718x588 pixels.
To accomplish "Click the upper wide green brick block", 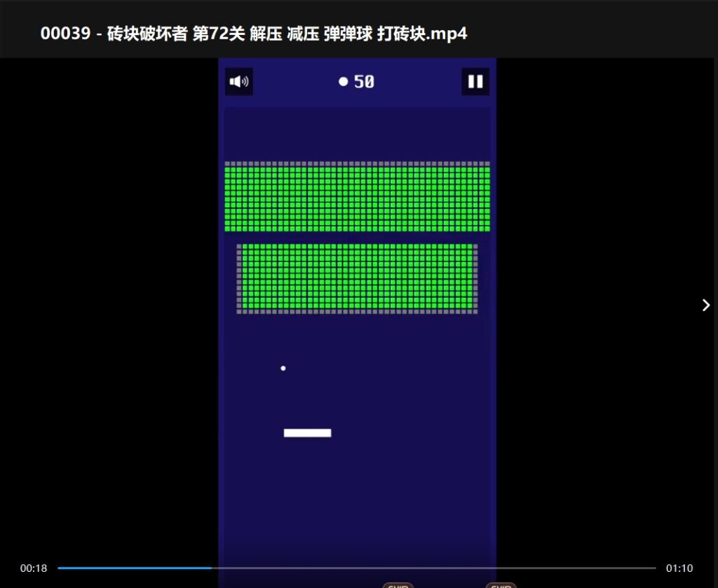I will 357,199.
